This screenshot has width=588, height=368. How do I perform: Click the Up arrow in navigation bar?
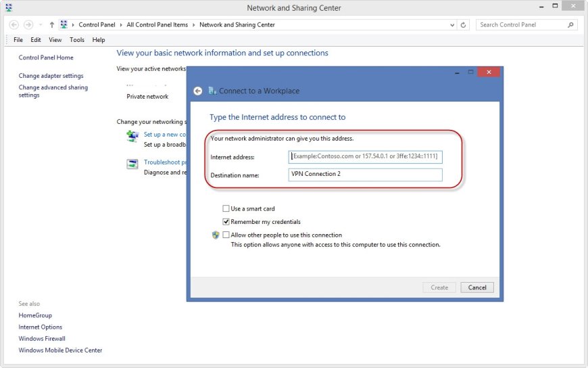coord(52,25)
